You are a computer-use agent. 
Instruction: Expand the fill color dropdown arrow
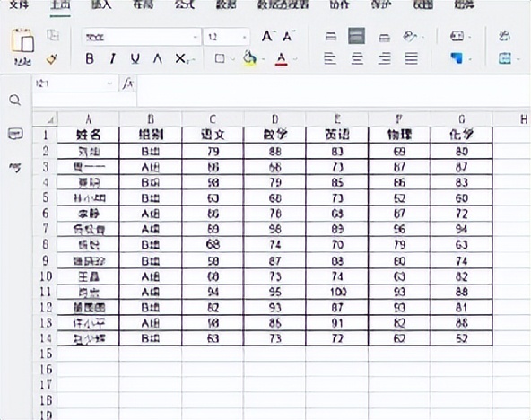pyautogui.click(x=263, y=59)
